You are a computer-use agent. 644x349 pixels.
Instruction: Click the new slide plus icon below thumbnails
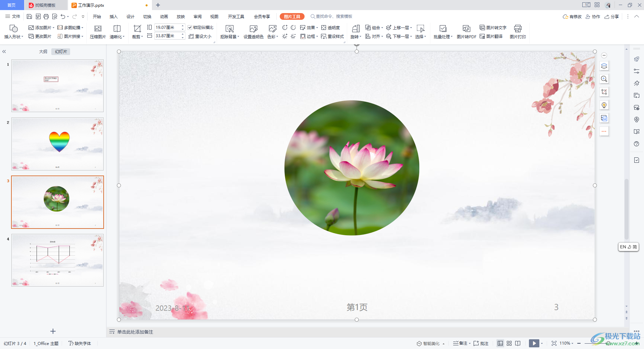coord(53,331)
